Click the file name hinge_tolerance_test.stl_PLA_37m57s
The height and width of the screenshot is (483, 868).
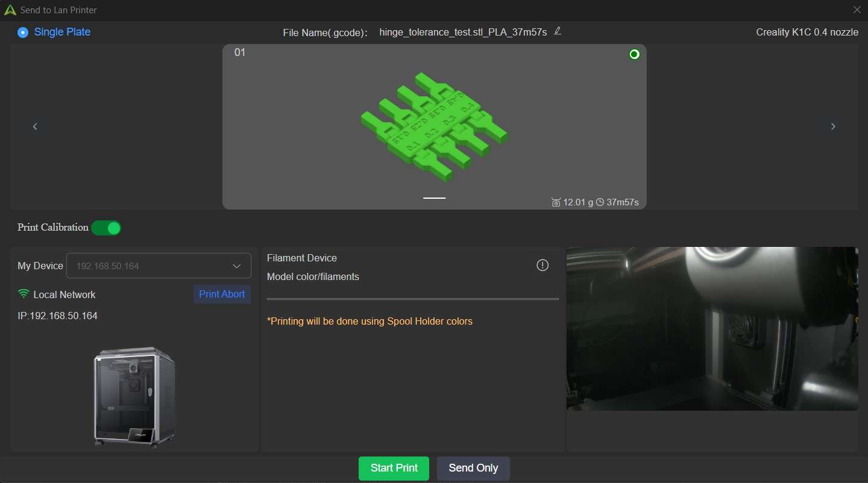pos(463,33)
